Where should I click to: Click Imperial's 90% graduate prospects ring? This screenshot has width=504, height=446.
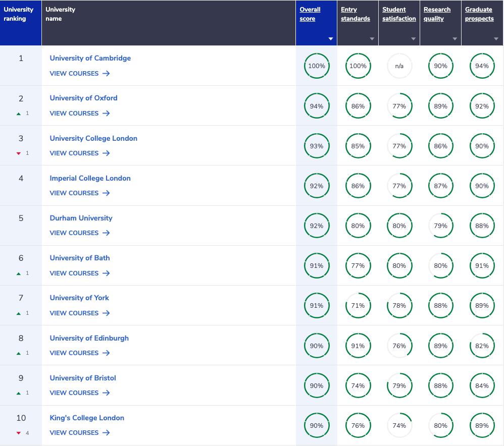pyautogui.click(x=482, y=186)
